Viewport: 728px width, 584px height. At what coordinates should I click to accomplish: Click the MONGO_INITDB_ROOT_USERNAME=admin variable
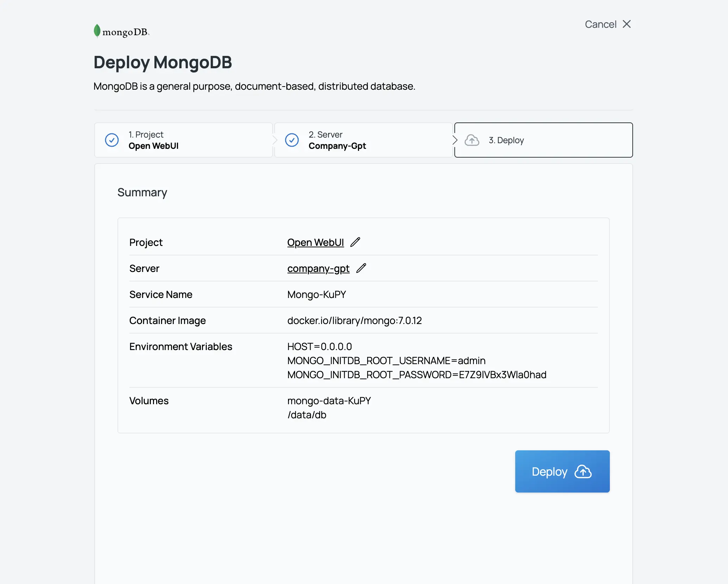click(x=386, y=361)
